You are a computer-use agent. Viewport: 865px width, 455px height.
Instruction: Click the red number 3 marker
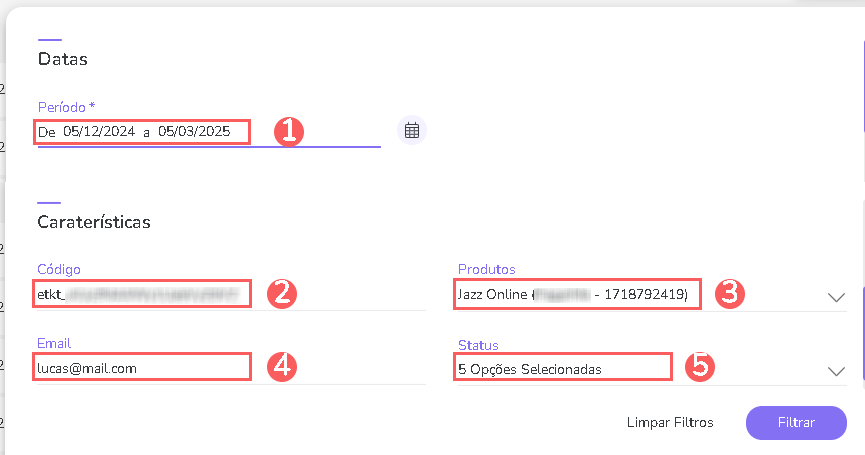(x=735, y=294)
